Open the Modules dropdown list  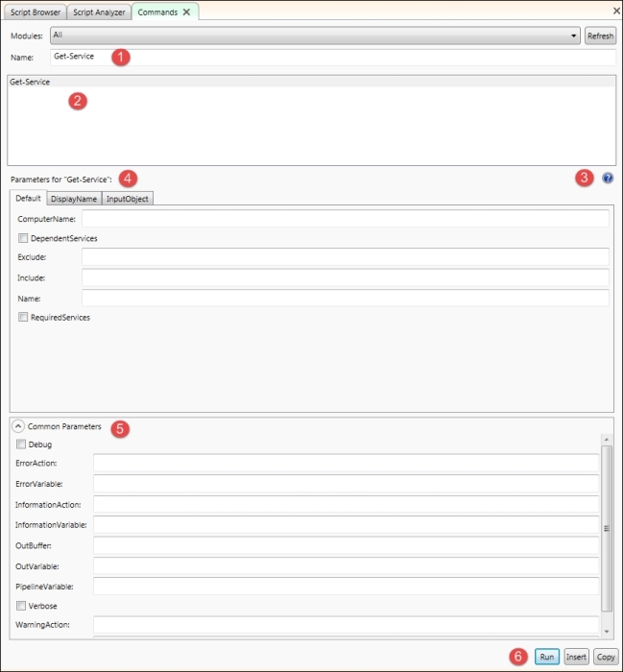tap(573, 36)
